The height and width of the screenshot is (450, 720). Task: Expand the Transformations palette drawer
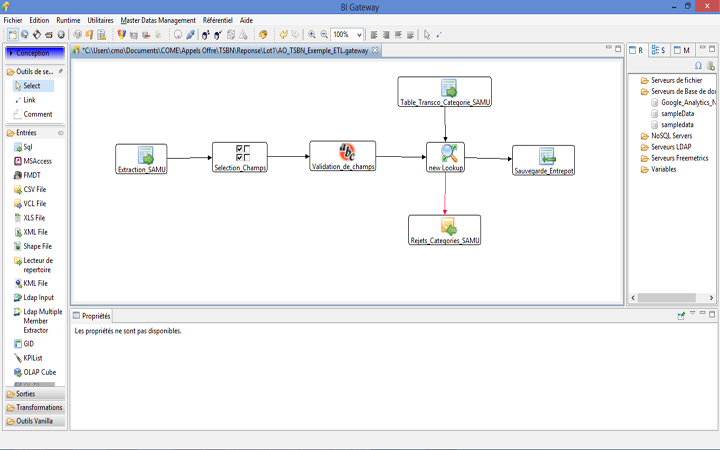point(35,407)
